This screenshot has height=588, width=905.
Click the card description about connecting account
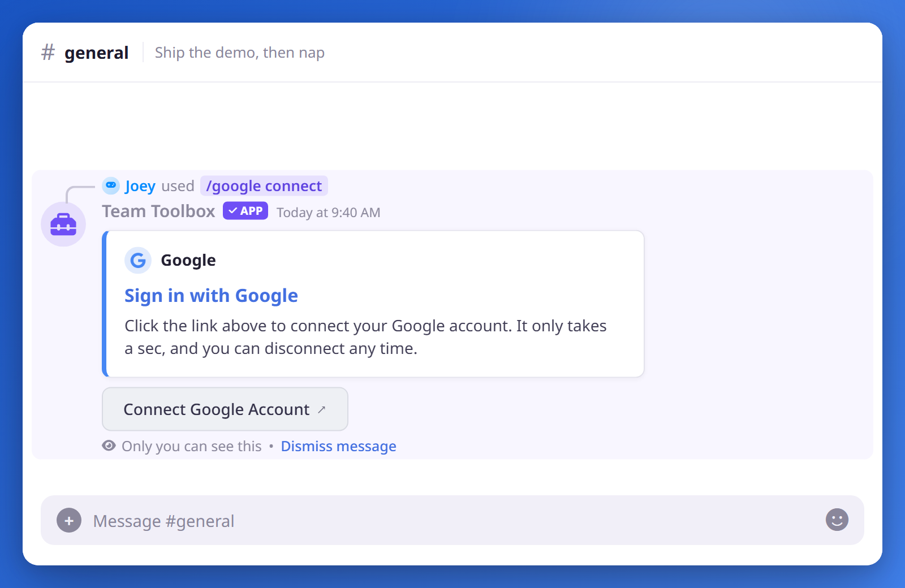click(x=365, y=337)
